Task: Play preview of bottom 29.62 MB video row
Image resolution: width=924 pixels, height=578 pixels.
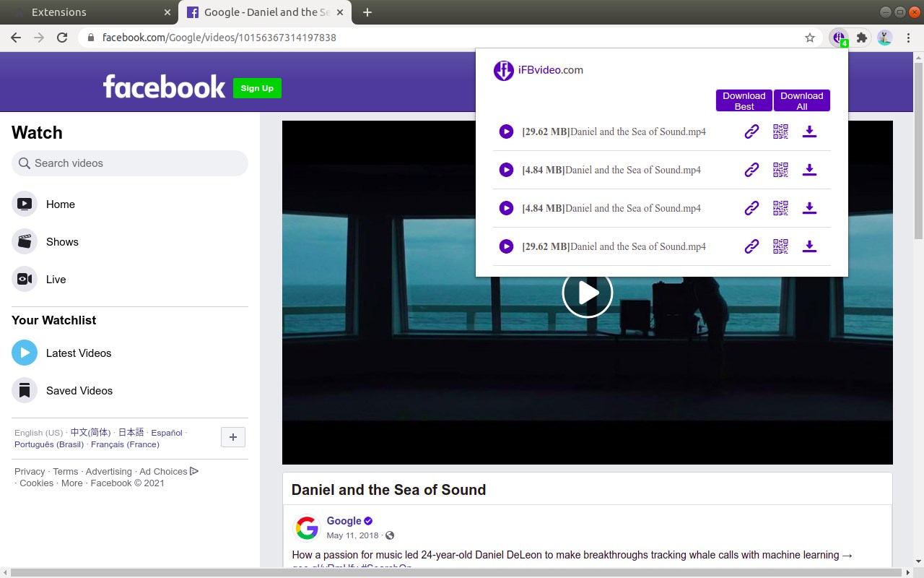Action: [x=506, y=246]
